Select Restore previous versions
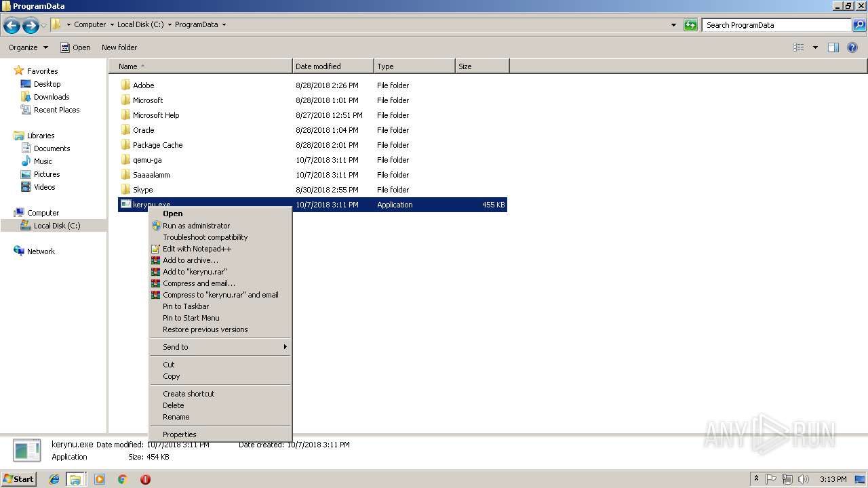 point(220,329)
